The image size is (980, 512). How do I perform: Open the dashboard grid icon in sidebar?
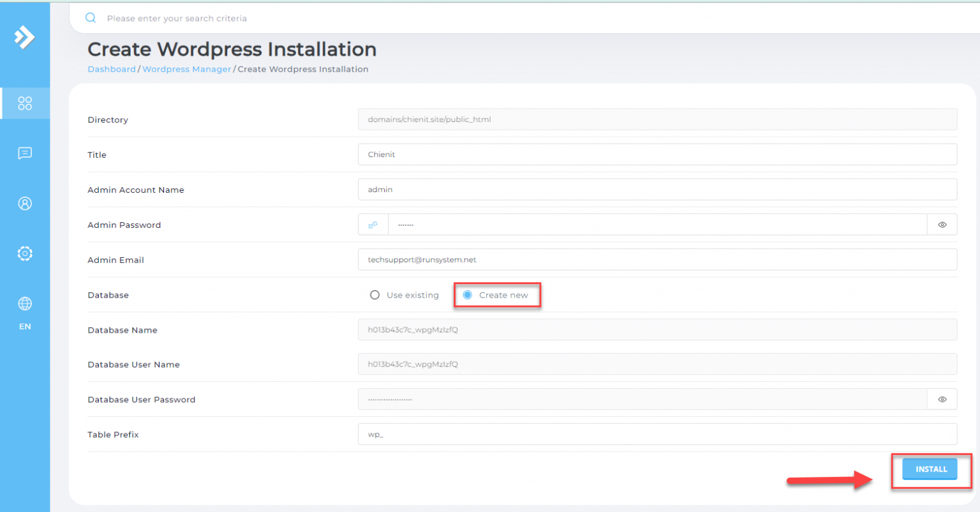[25, 103]
